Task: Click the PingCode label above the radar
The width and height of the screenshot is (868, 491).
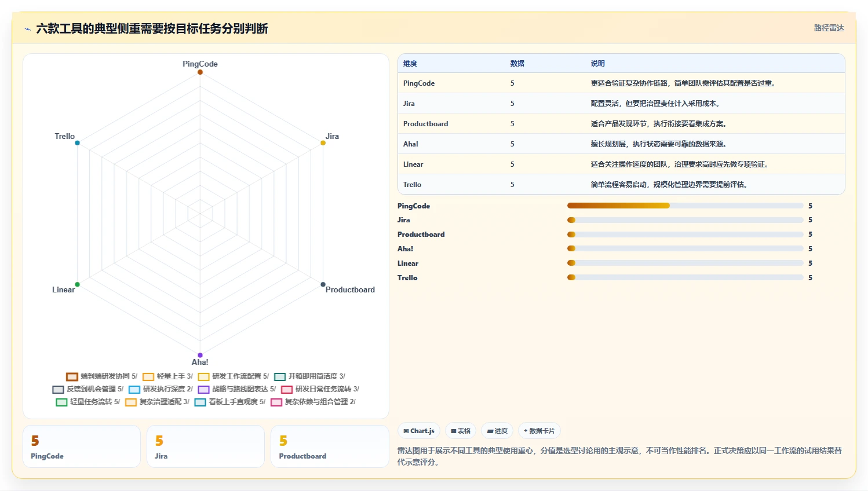Action: tap(200, 64)
